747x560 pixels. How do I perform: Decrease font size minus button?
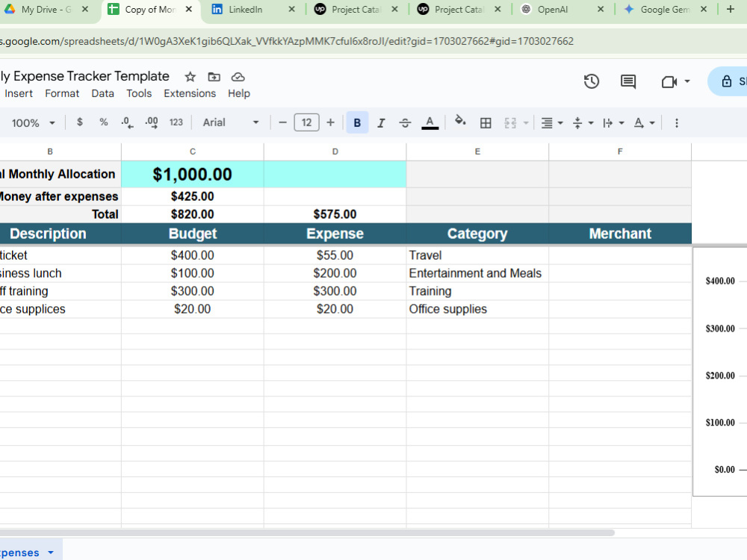click(282, 122)
